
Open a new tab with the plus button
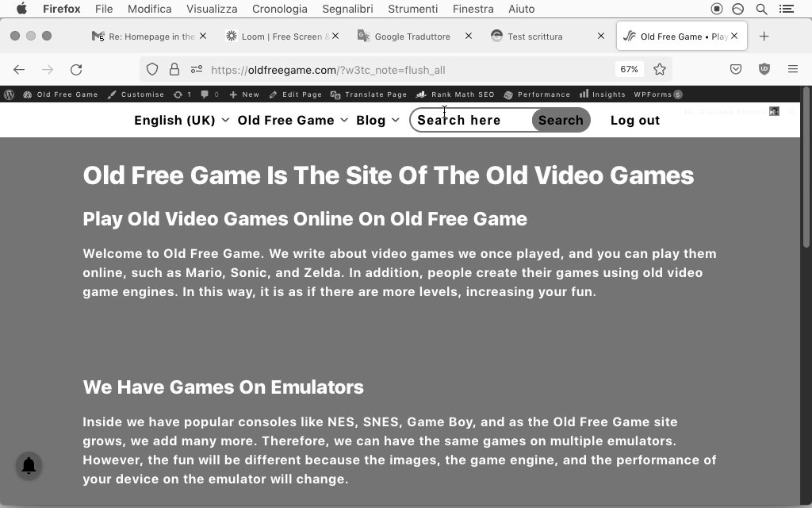click(x=764, y=37)
